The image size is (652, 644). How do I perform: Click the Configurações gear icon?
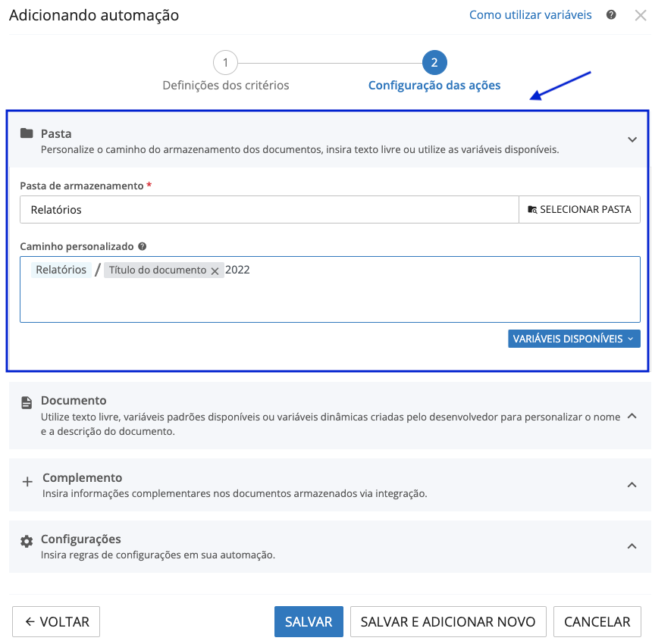[x=27, y=541]
